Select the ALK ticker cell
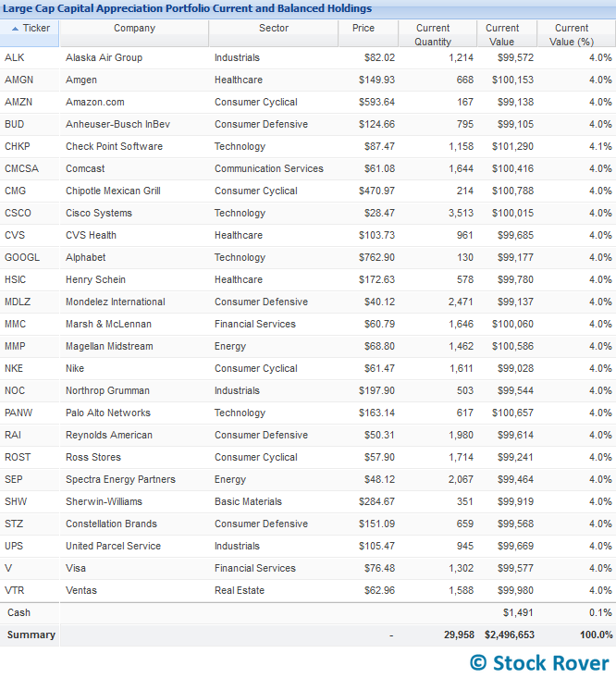616x678 pixels. click(15, 57)
